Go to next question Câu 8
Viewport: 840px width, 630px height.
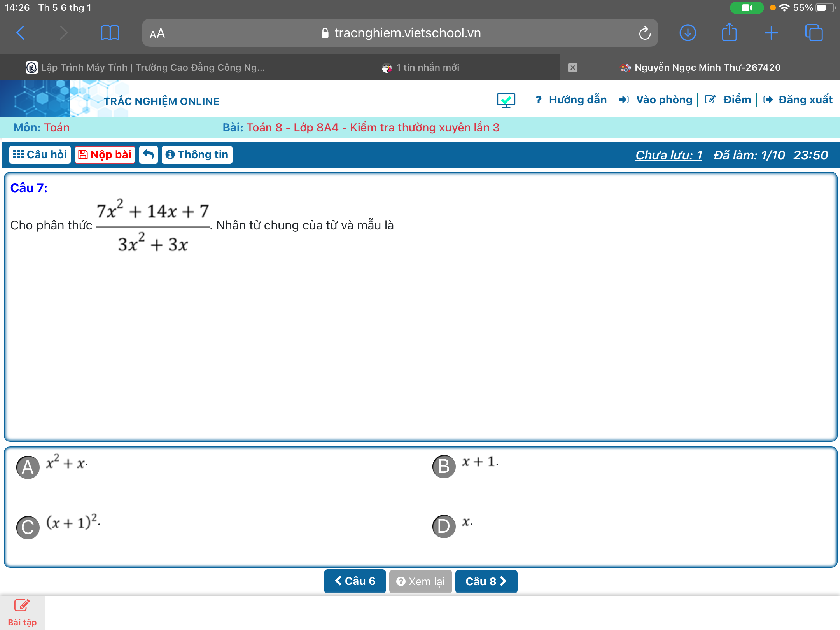coord(486,581)
